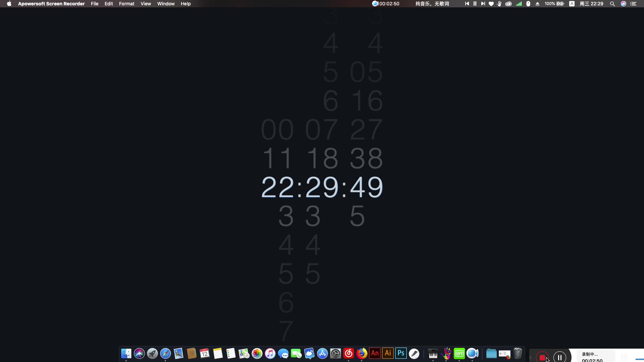This screenshot has width=644, height=362.
Task: Open the Format menu
Action: 126,4
